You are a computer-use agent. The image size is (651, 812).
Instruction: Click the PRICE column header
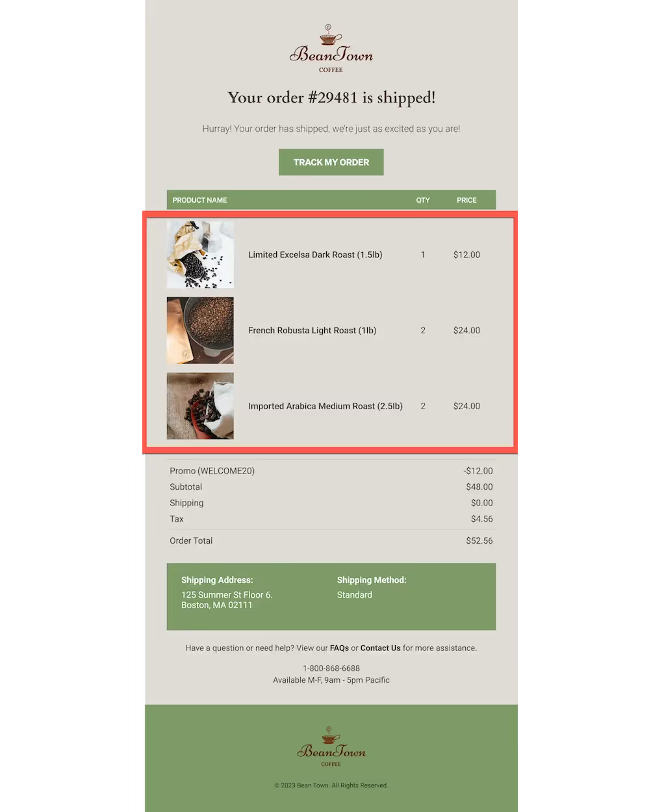pos(466,200)
